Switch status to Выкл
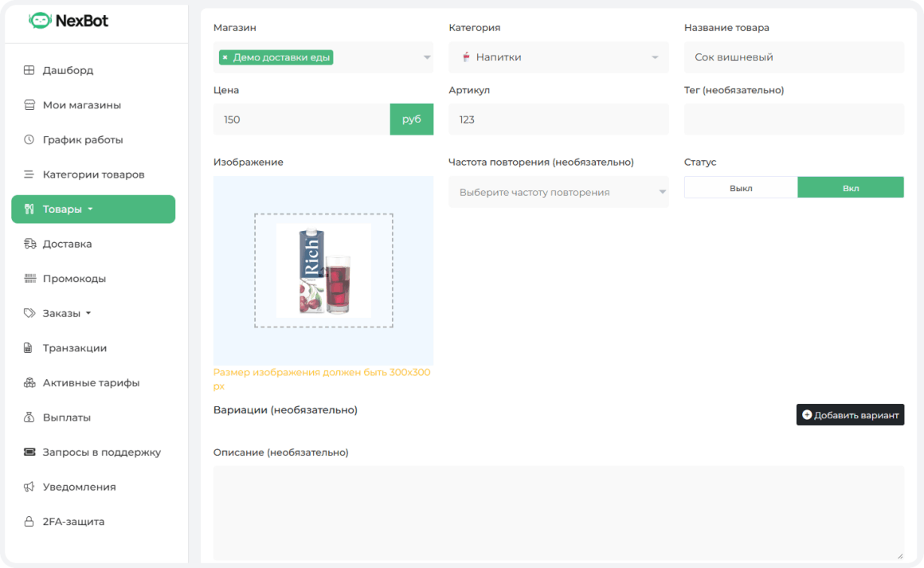 click(x=740, y=188)
